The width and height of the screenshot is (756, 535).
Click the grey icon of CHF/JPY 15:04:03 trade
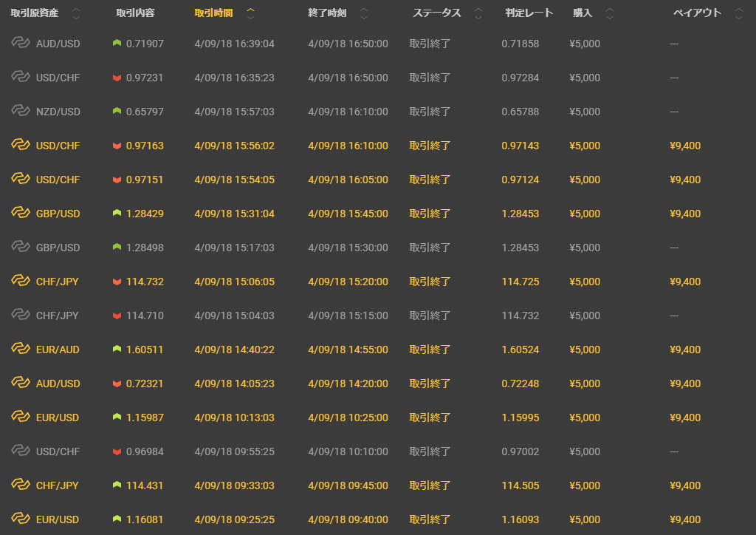pos(21,315)
